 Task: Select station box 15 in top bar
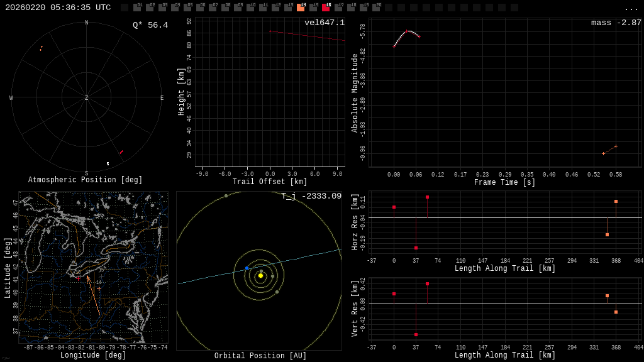313,8
